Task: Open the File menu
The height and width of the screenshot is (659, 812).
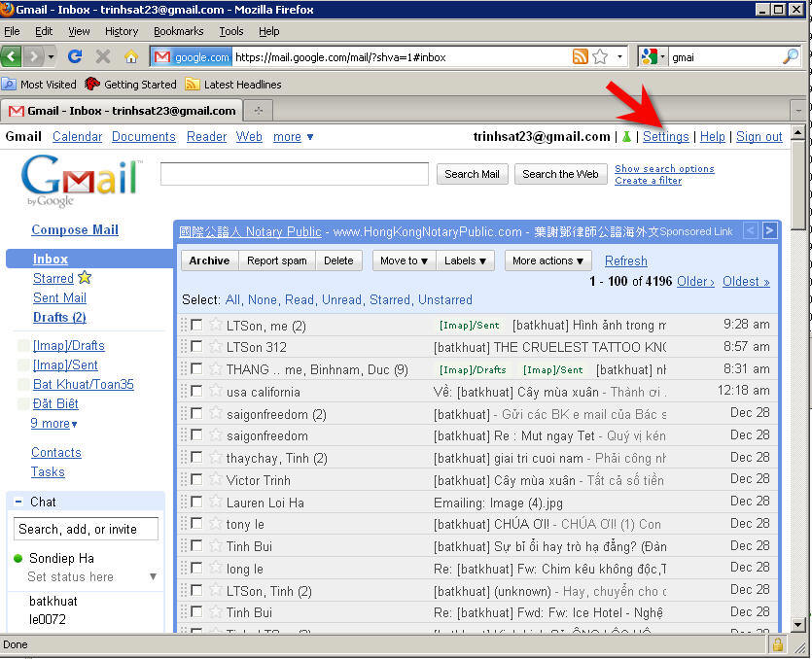Action: click(12, 31)
